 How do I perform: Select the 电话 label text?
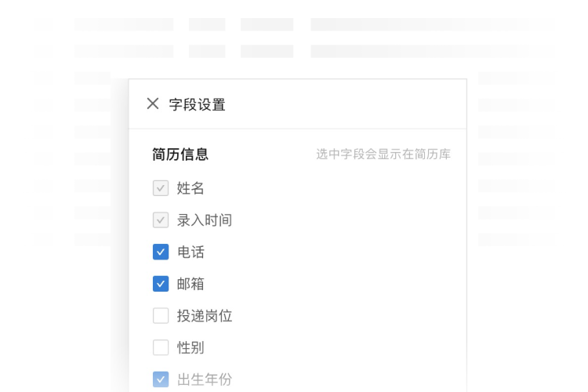tap(191, 252)
